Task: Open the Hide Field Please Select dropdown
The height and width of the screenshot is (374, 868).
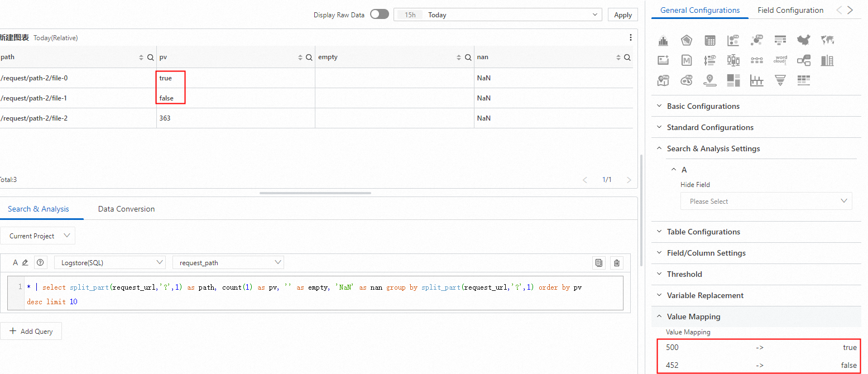Action: [x=766, y=201]
